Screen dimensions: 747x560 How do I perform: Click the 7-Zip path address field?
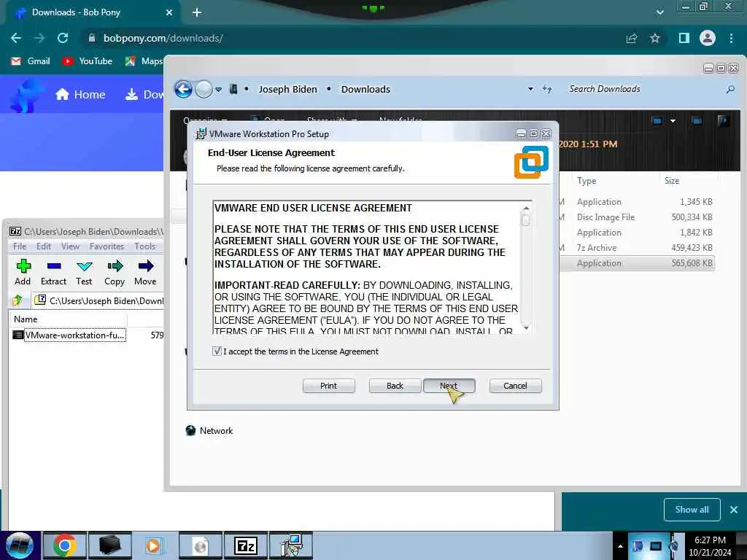tap(99, 300)
